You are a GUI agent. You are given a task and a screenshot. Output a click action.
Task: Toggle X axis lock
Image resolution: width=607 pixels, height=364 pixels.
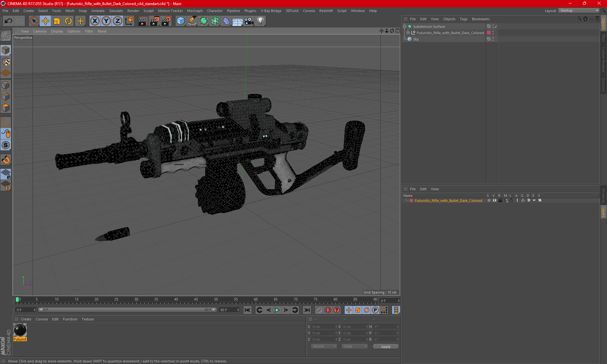point(95,21)
